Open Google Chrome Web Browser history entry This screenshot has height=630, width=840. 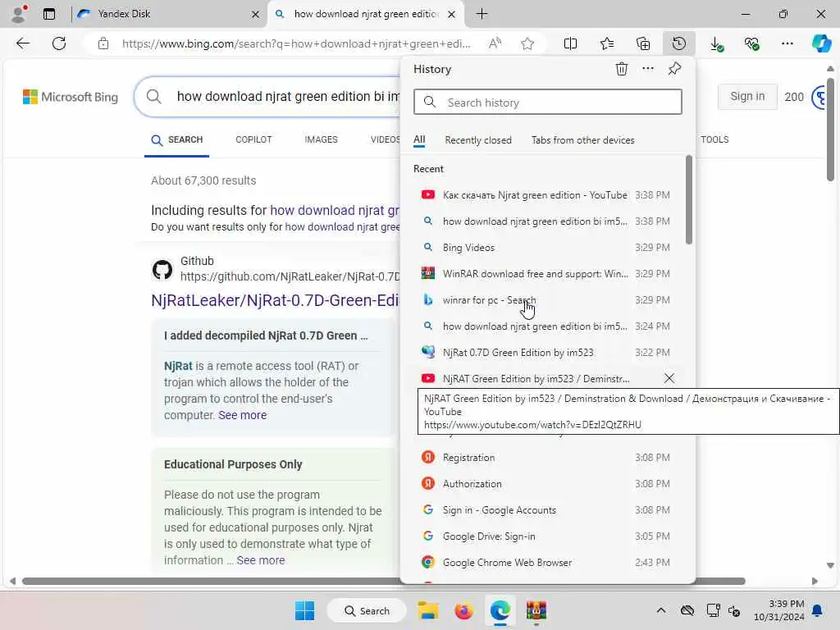coord(546,563)
